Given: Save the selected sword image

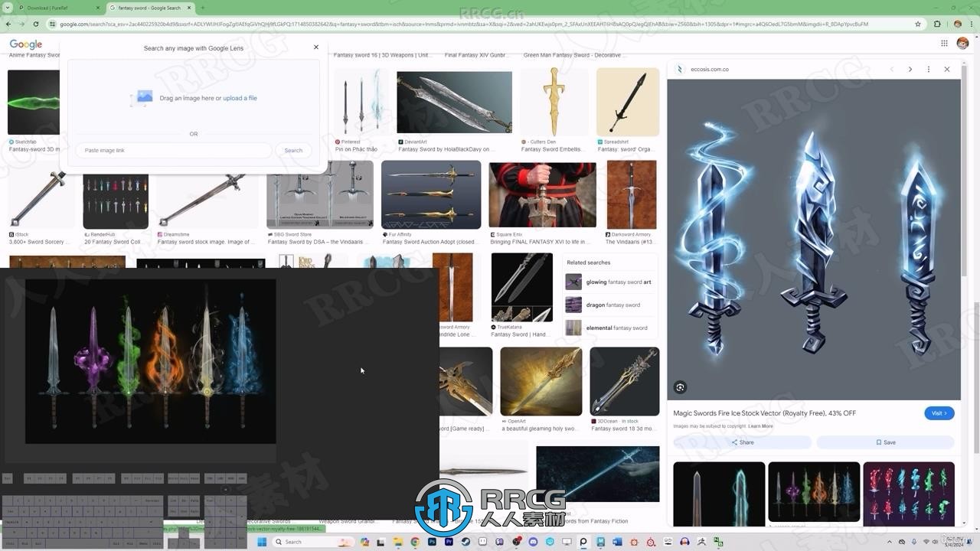Looking at the screenshot, I should pos(885,442).
